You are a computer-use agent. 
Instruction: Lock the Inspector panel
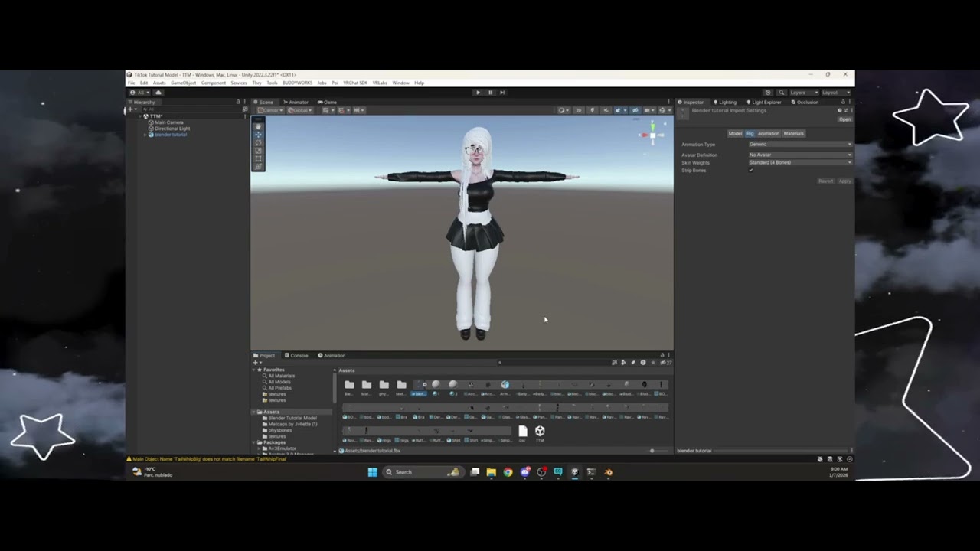coord(843,102)
